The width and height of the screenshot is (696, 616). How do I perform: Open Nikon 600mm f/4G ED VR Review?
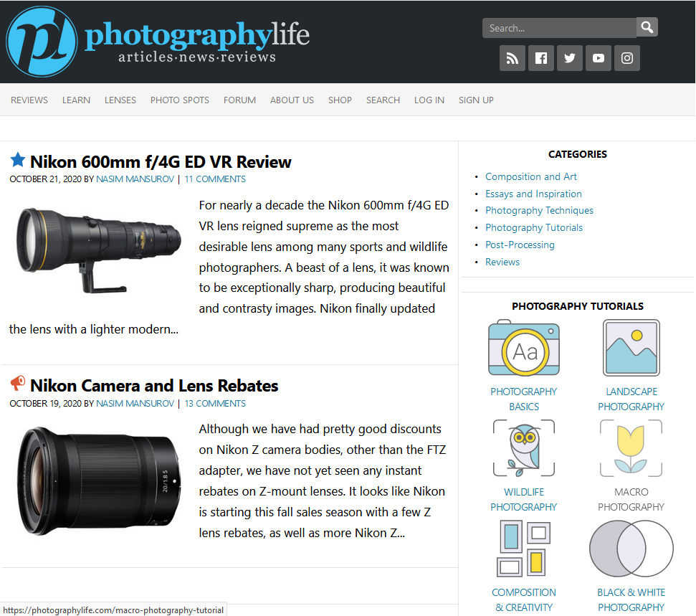tap(161, 161)
